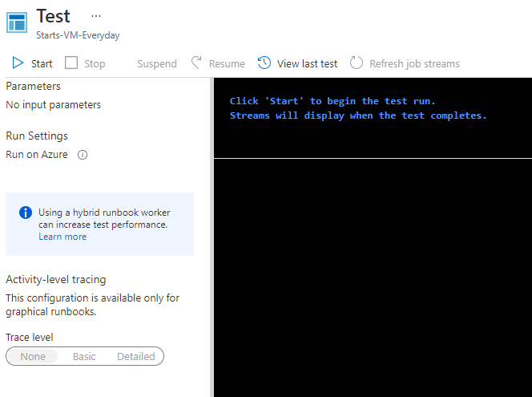Select Detailed trace level
This screenshot has width=532, height=397.
coord(136,356)
